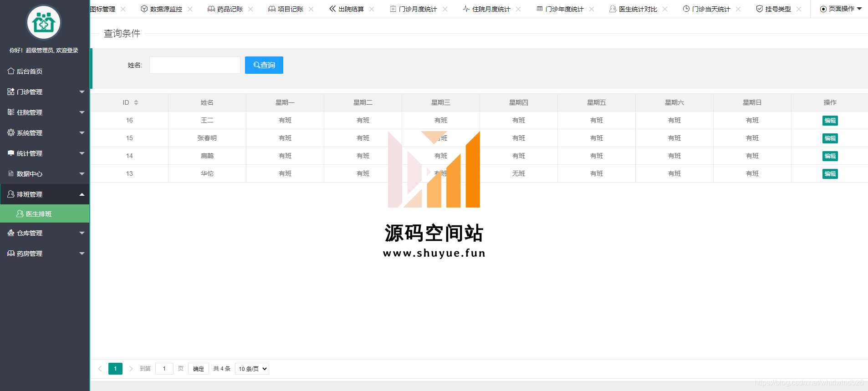Screen dimensions: 868x391
Task: Close the 药品记账 tab
Action: point(250,9)
